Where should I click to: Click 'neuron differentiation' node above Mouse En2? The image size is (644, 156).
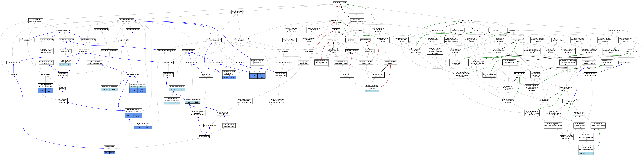point(177,87)
